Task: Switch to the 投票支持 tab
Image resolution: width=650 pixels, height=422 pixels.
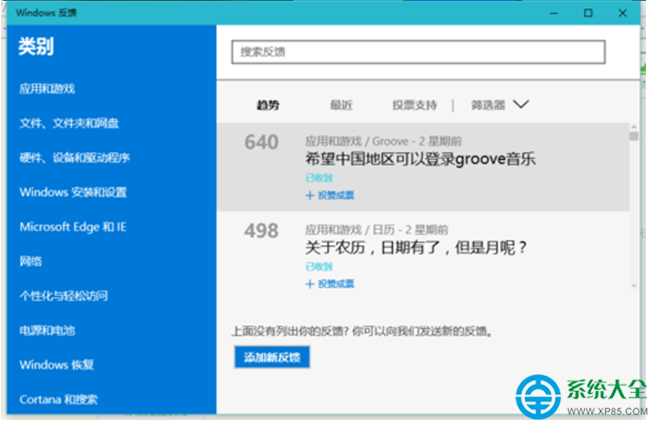Action: click(415, 105)
